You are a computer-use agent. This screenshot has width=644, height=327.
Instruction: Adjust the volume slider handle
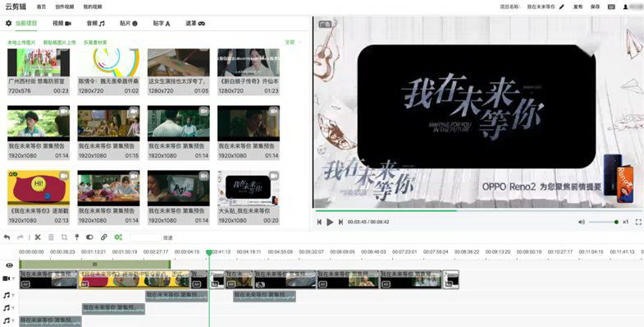(616, 222)
